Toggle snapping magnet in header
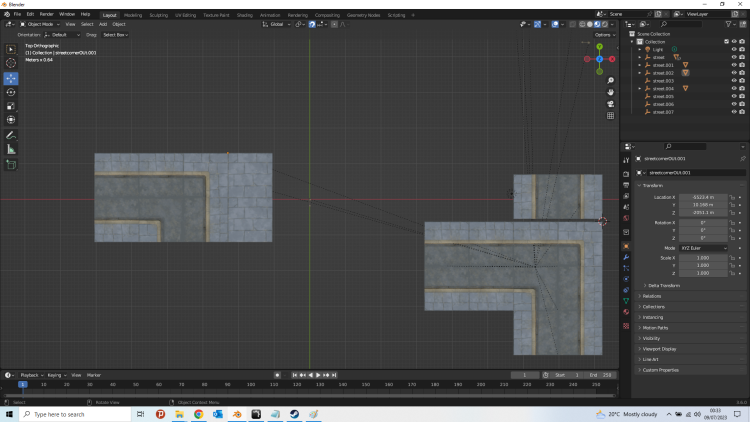This screenshot has width=750, height=422. 312,24
